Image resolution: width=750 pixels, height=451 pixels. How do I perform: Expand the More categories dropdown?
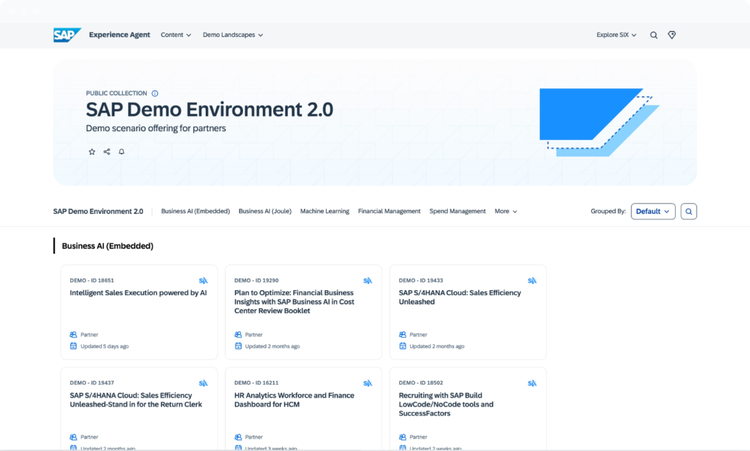point(506,211)
